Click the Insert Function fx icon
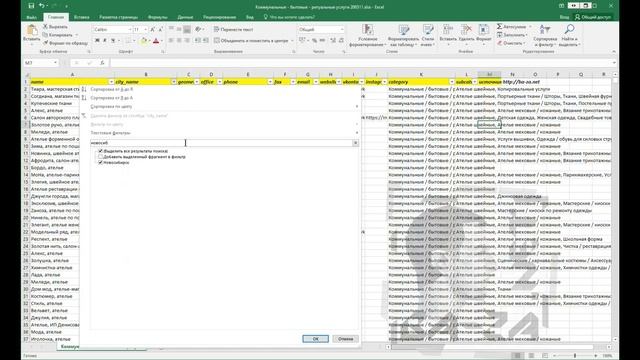The width and height of the screenshot is (640, 360). coord(102,63)
